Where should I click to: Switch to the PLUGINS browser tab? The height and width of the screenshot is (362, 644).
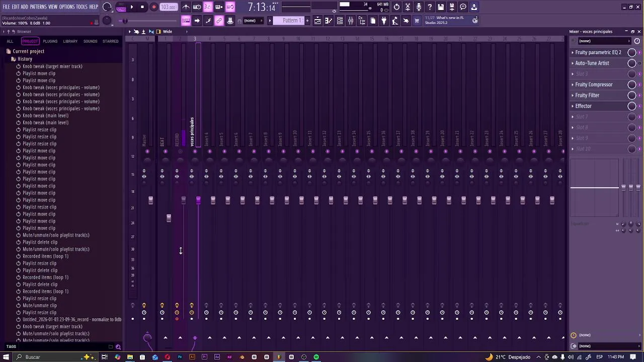click(50, 41)
